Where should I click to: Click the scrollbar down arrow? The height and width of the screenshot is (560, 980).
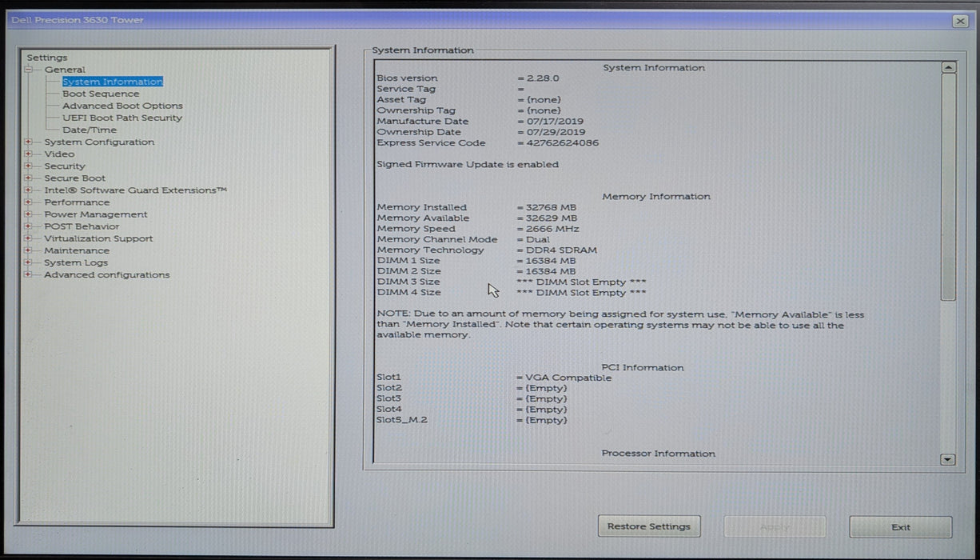click(948, 459)
